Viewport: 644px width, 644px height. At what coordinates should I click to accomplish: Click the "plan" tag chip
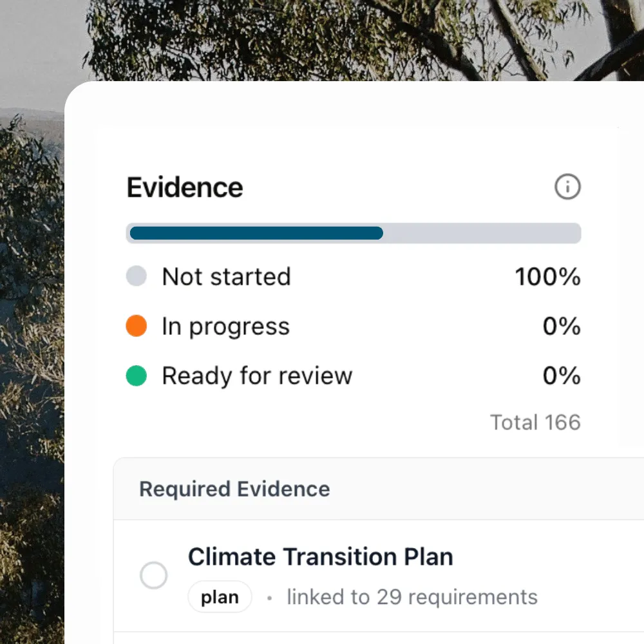pyautogui.click(x=220, y=597)
